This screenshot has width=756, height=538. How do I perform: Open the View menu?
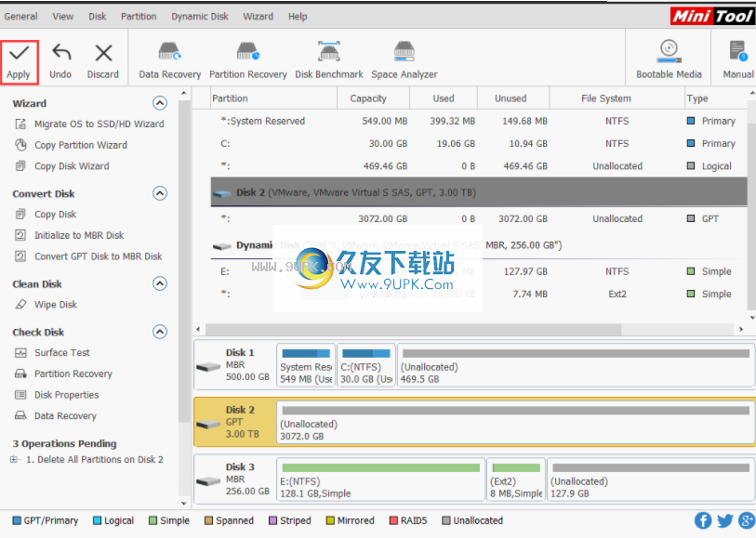[63, 17]
